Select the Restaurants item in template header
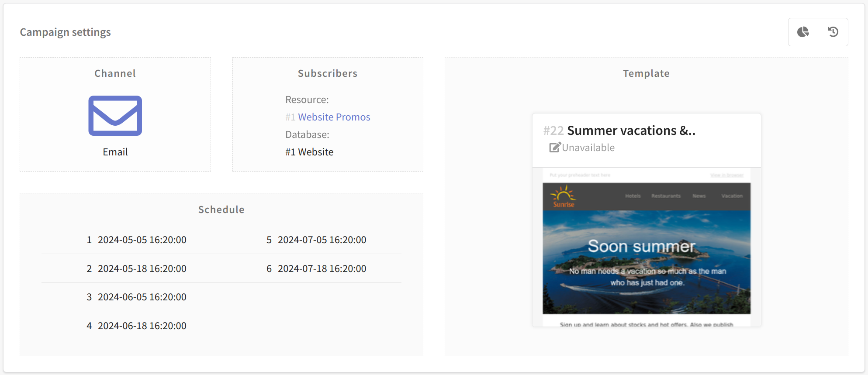868x375 pixels. tap(666, 196)
